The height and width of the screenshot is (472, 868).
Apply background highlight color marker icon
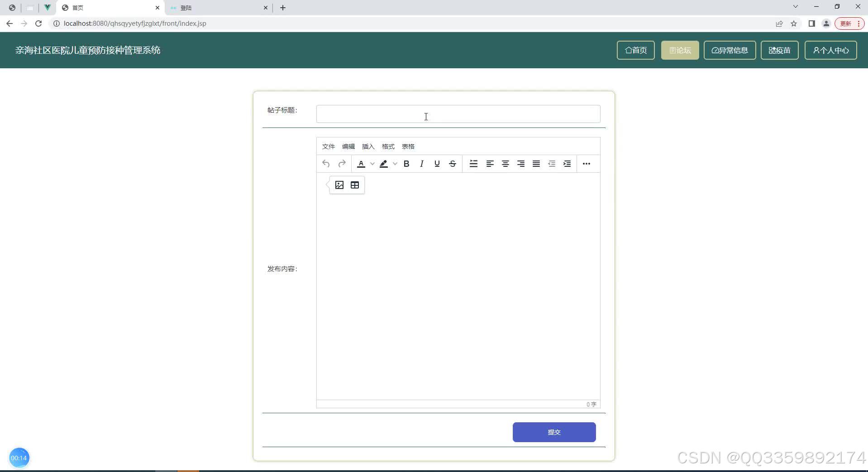(384, 164)
